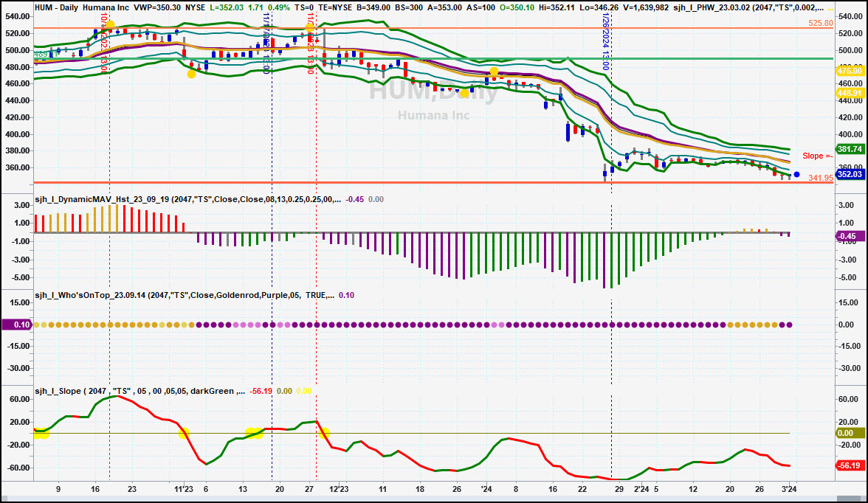This screenshot has height=503, width=868.
Task: Click the blue current-price dot beside the last candle
Action: click(796, 174)
